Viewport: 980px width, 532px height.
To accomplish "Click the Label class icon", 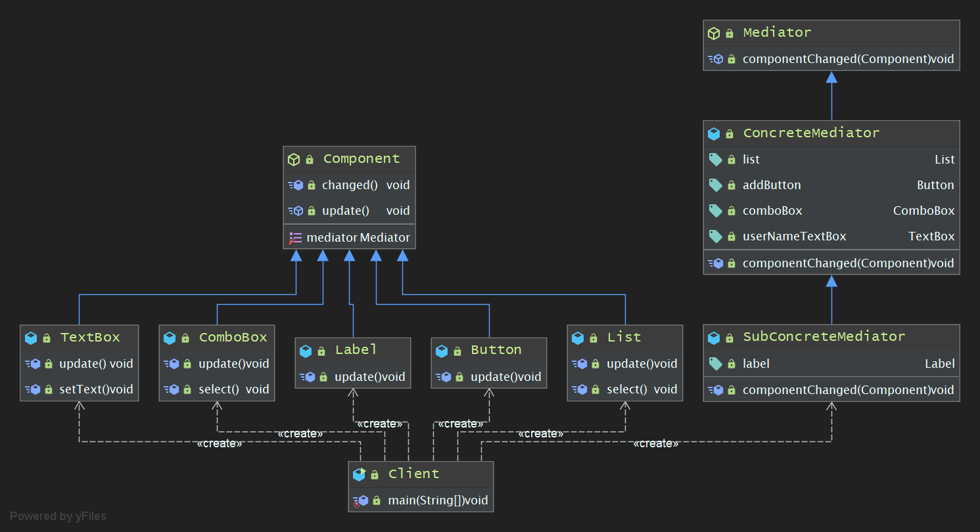I will pos(306,351).
